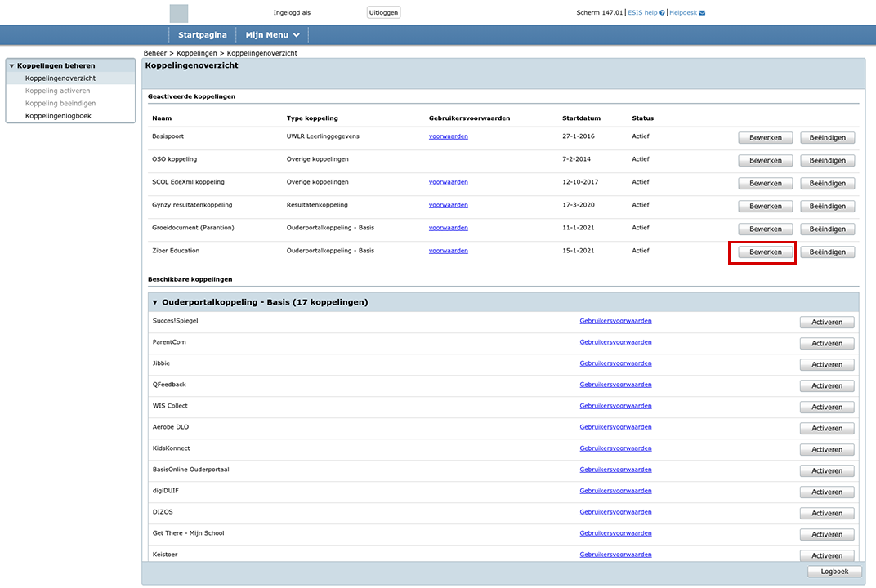Activate Get There - Mijn School

pyautogui.click(x=827, y=534)
